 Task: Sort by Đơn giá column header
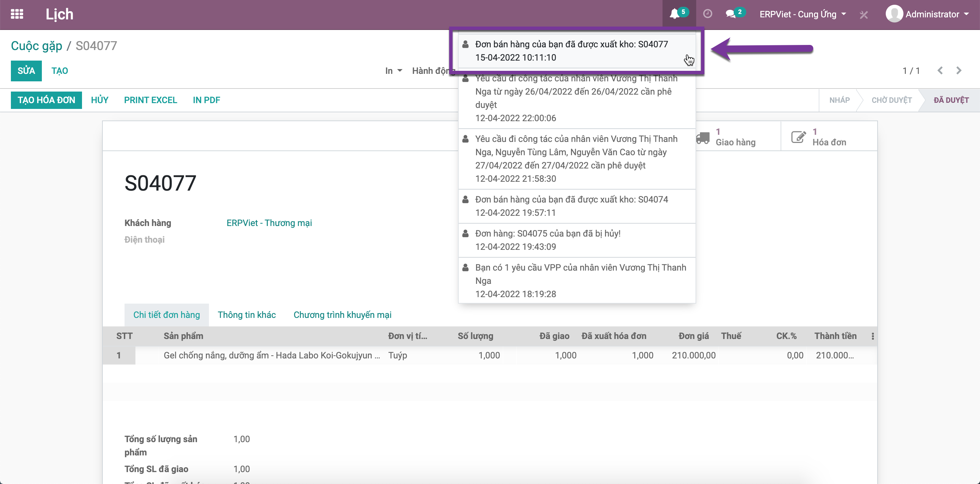(693, 336)
